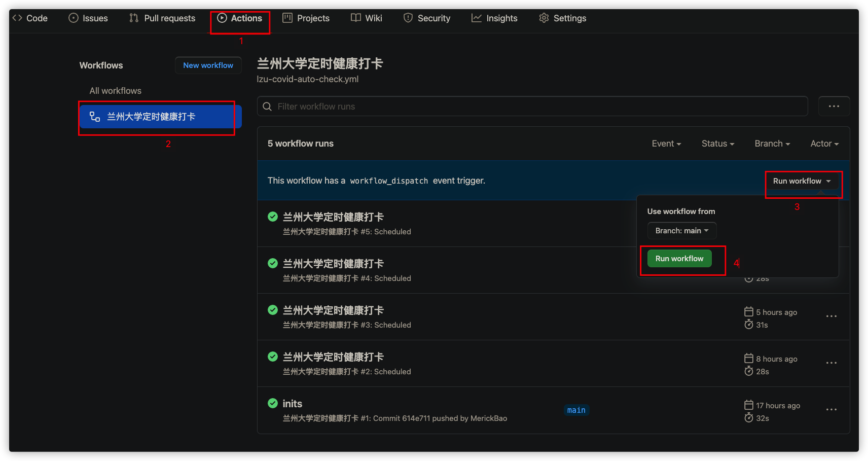
Task: Open the more options menu for run #3
Action: pyautogui.click(x=831, y=316)
